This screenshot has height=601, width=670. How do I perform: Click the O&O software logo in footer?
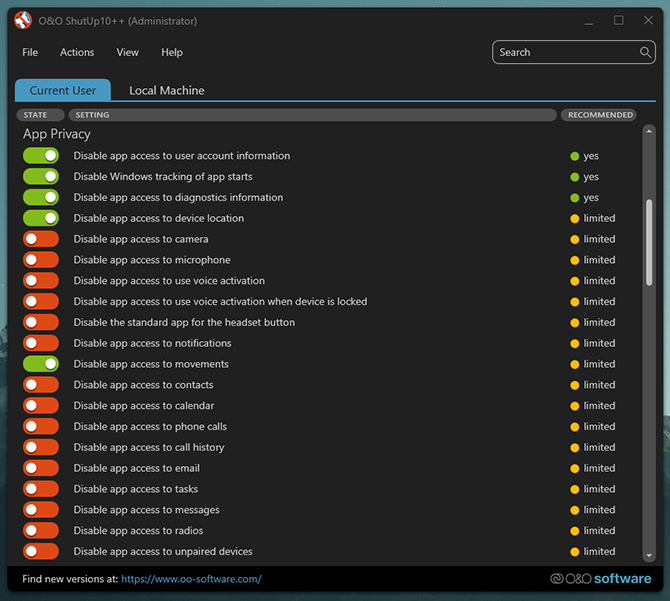[600, 579]
